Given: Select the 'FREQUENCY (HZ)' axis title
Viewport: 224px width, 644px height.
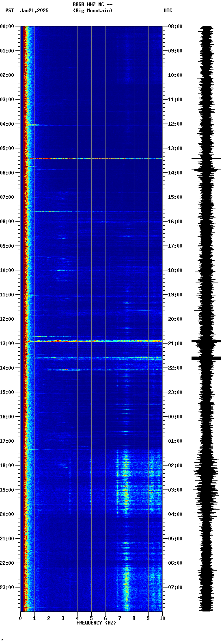Looking at the screenshot, I should [96, 623].
